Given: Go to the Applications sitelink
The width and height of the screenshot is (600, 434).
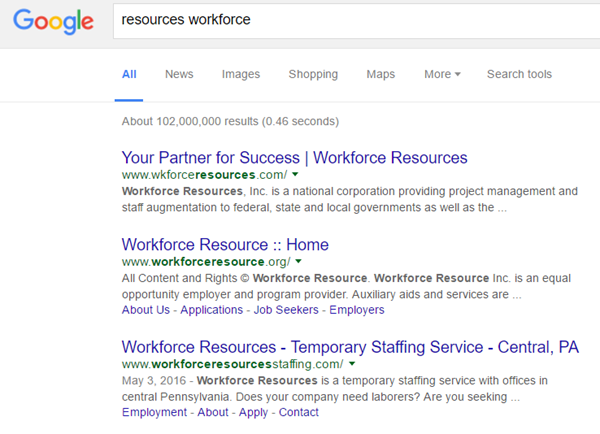Looking at the screenshot, I should [x=212, y=310].
